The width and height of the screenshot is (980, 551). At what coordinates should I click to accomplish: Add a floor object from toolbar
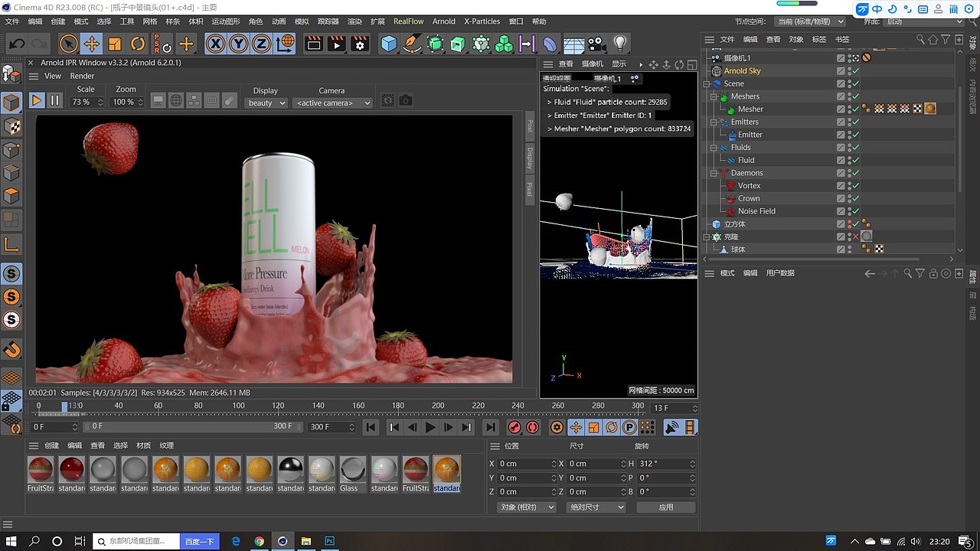574,44
